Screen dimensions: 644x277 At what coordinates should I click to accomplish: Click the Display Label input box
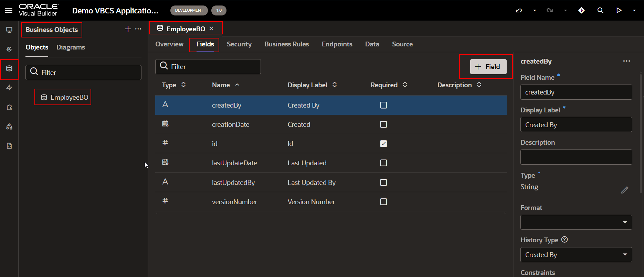[x=576, y=124]
